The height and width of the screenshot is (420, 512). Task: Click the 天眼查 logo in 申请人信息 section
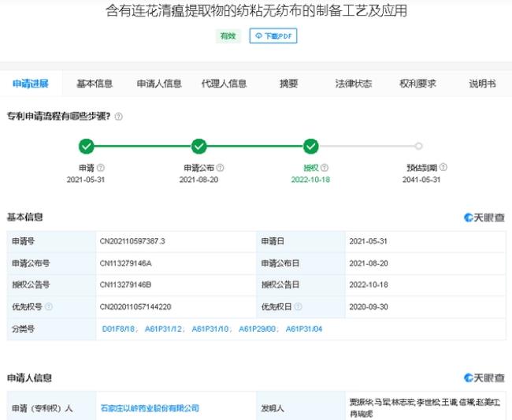click(484, 378)
